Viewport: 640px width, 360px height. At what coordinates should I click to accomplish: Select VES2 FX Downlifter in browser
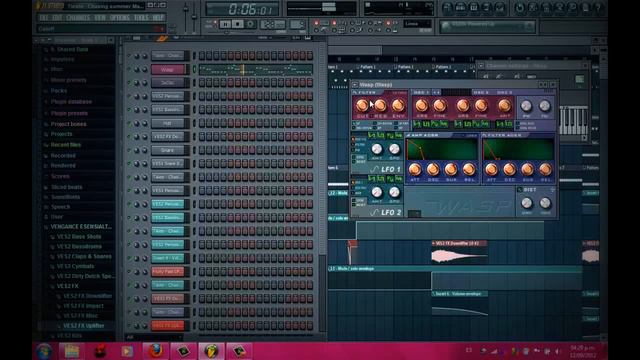click(x=87, y=296)
